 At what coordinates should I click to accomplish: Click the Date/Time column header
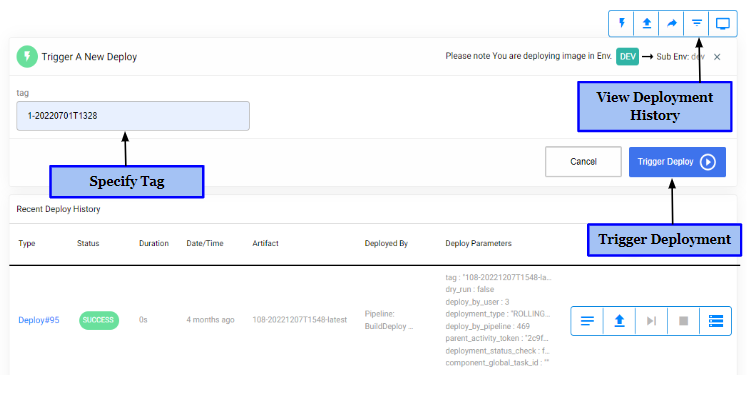pyautogui.click(x=205, y=243)
